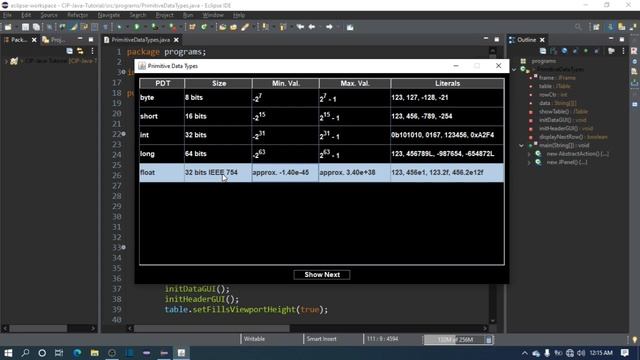
Task: Open the File menu
Action: (x=7, y=15)
